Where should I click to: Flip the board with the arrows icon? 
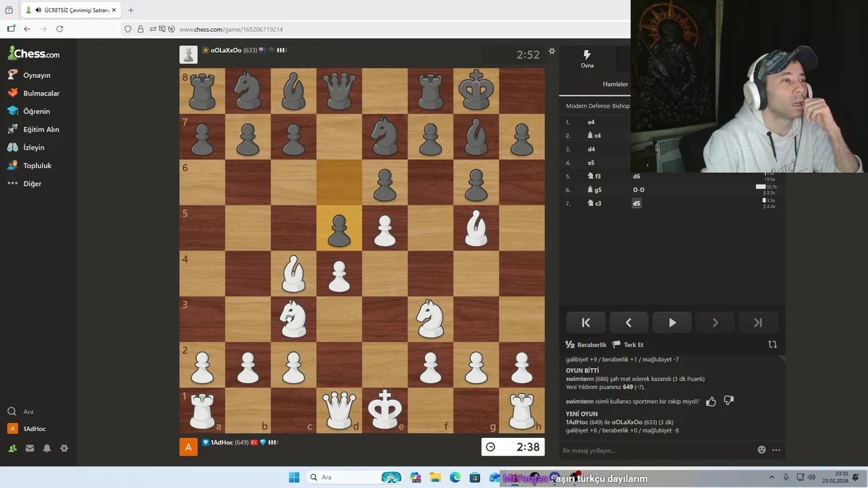772,344
